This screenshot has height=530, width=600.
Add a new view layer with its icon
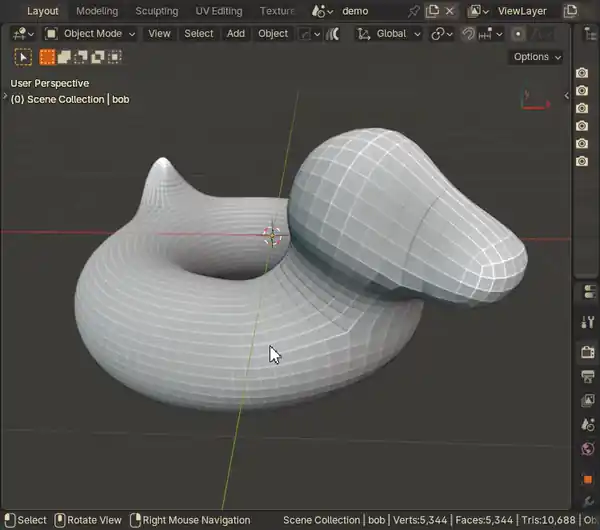click(x=571, y=11)
